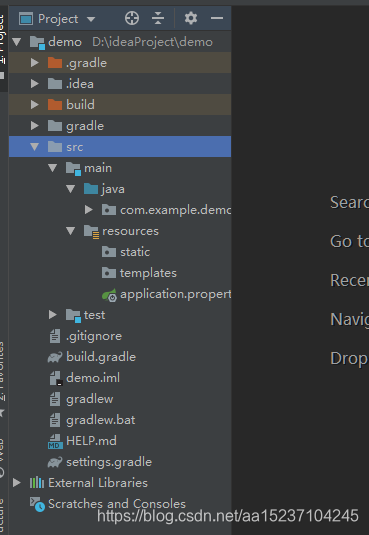Image resolution: width=369 pixels, height=535 pixels.
Task: Expand the .idea folder arrow
Action: click(34, 84)
